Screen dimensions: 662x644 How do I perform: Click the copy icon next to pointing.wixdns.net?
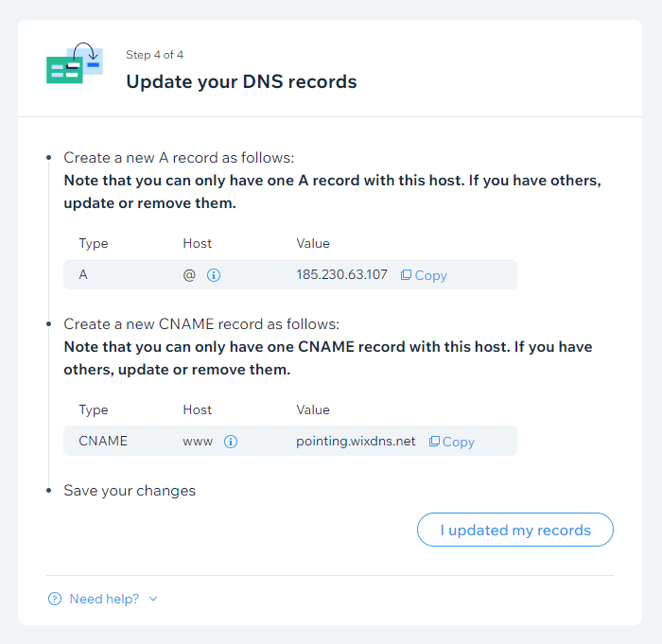434,442
